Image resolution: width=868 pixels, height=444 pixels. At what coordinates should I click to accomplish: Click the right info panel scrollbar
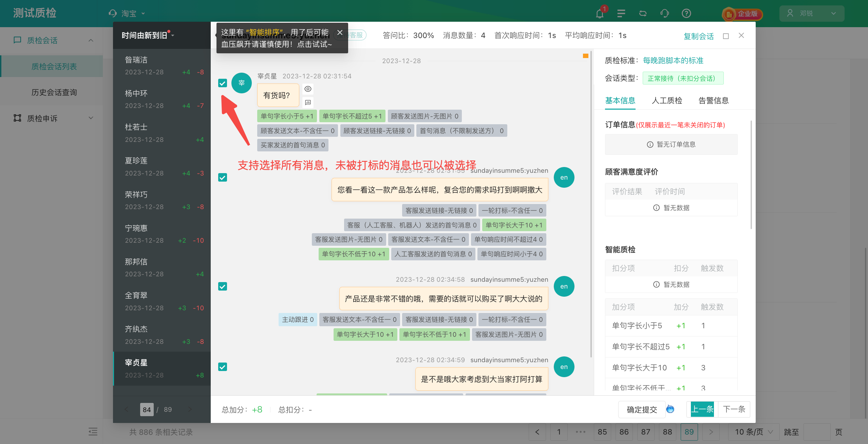click(x=751, y=175)
